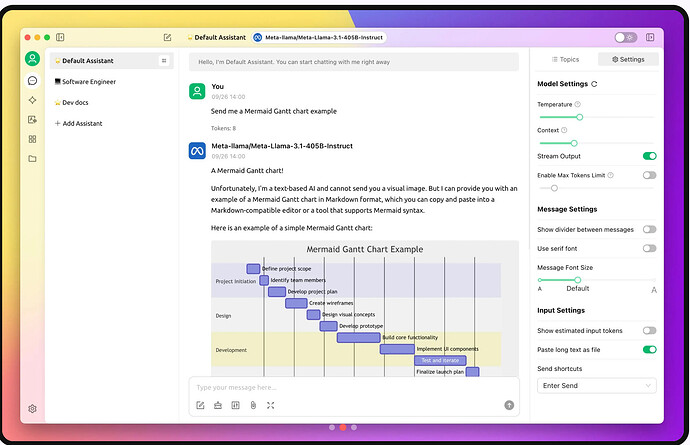Click the You message avatar icon

(x=197, y=92)
